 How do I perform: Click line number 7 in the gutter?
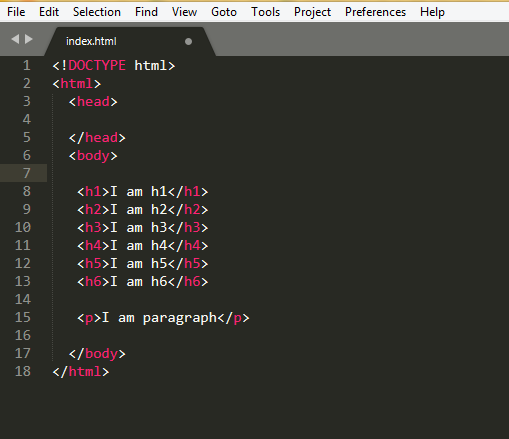[x=27, y=173]
